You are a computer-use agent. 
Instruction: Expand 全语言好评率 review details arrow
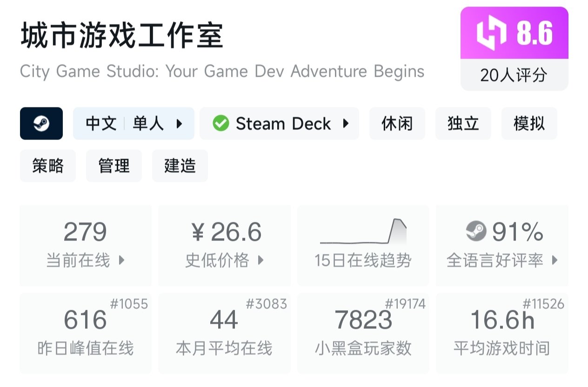(555, 260)
